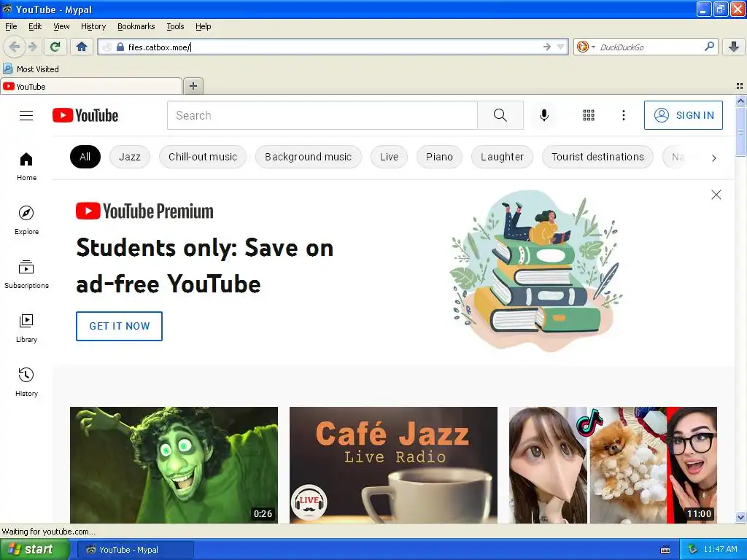
Task: Select the Tourist destinations chip
Action: pyautogui.click(x=597, y=157)
